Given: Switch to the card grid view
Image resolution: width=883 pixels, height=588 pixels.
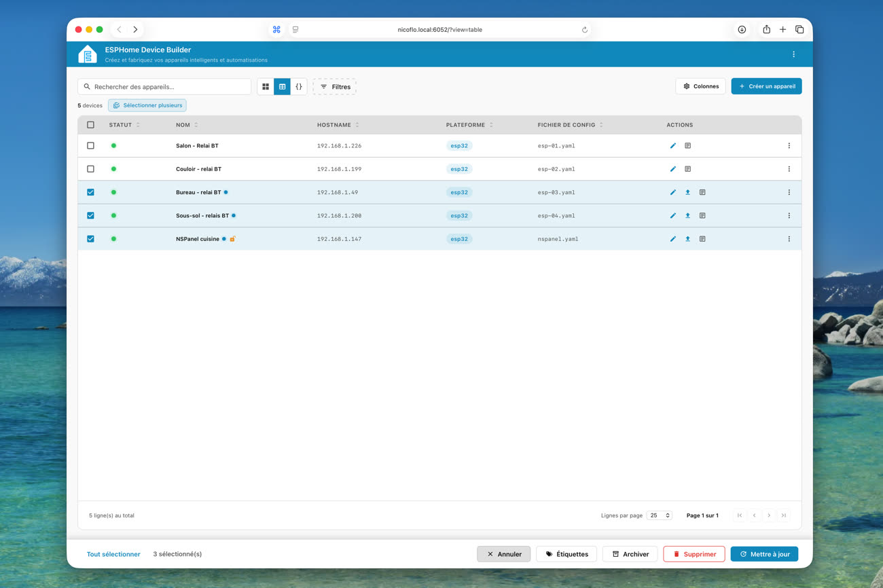Looking at the screenshot, I should pos(266,86).
